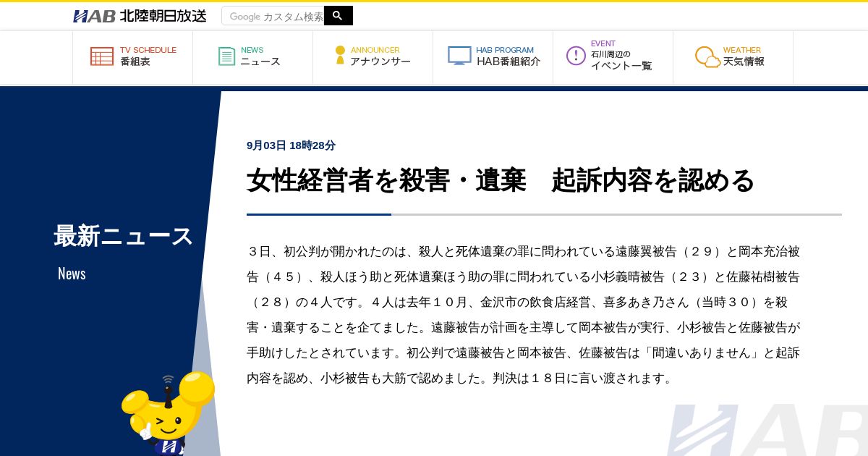This screenshot has width=868, height=456.
Task: Open the 天気情報 menu item
Action: 733,57
